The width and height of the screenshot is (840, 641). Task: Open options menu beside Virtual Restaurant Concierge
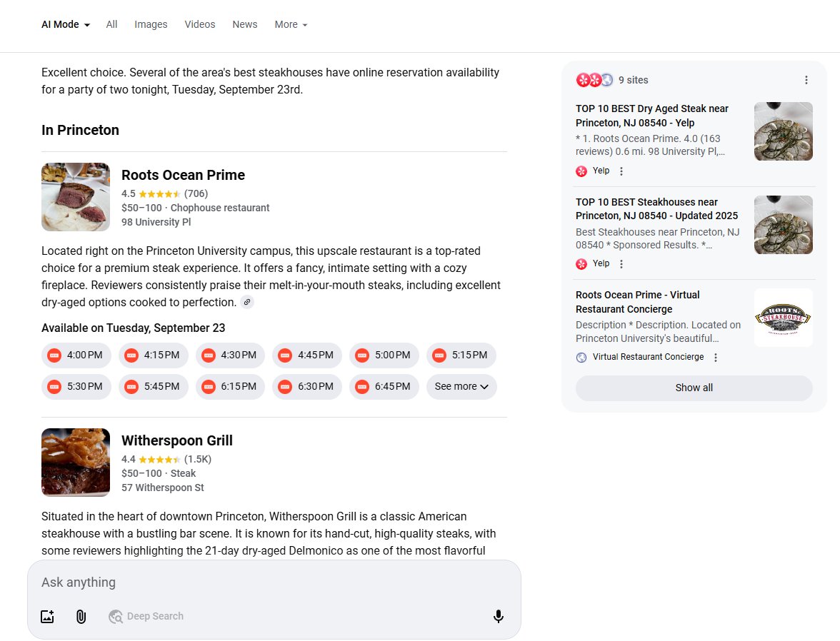coord(716,358)
